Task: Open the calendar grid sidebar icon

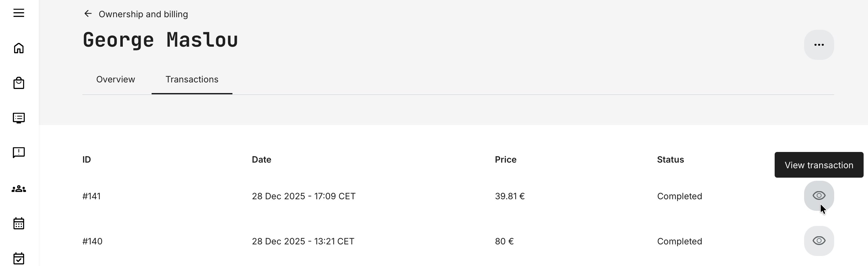Action: pos(19,223)
